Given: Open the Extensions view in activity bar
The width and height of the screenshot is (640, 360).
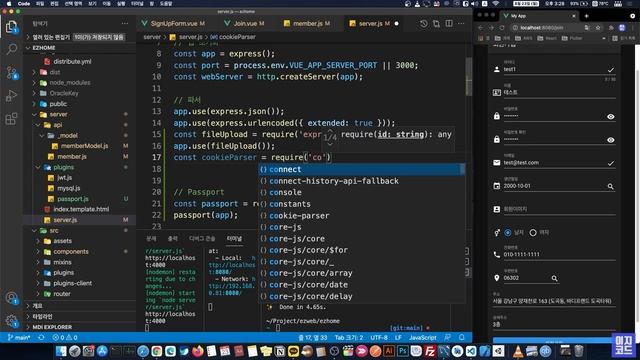Looking at the screenshot, I should tap(11, 119).
